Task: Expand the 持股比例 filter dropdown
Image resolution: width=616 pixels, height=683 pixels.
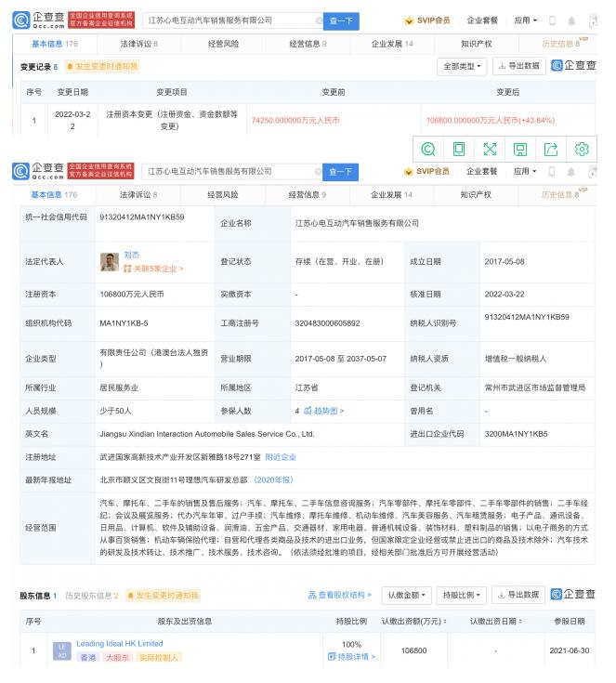Action: pos(462,595)
